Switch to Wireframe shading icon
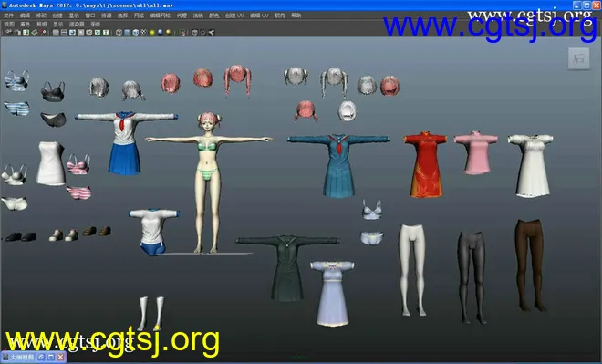The width and height of the screenshot is (602, 364). (x=119, y=32)
